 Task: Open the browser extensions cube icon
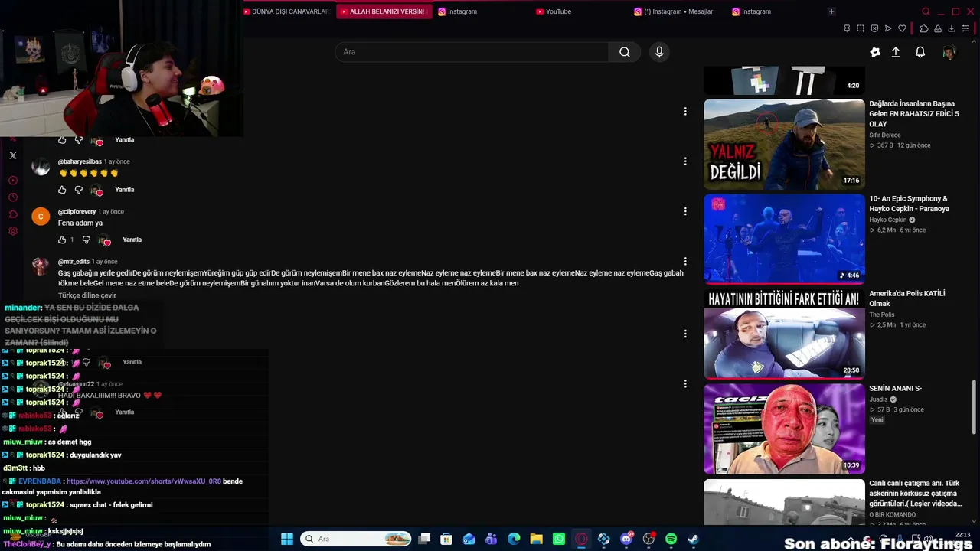pyautogui.click(x=924, y=28)
